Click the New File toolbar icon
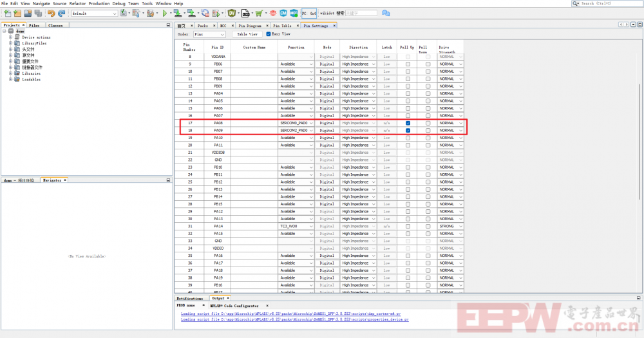The image size is (644, 338). point(7,13)
